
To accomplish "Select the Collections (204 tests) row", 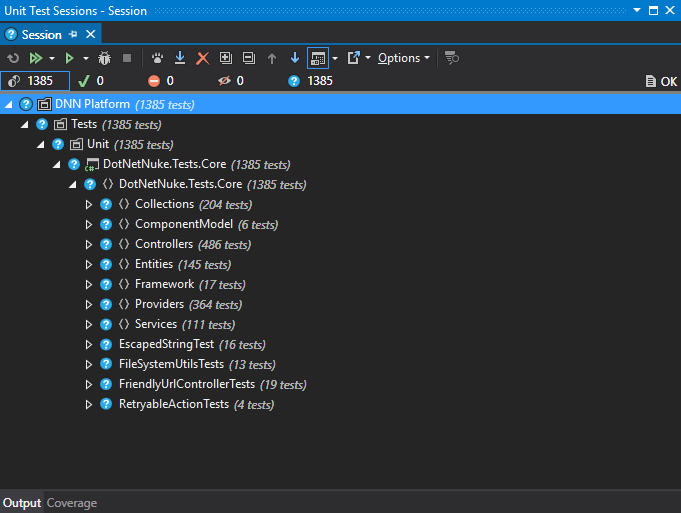I will click(340, 205).
